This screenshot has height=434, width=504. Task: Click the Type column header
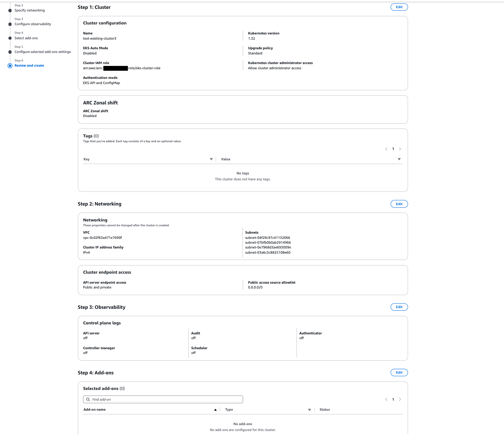229,410
